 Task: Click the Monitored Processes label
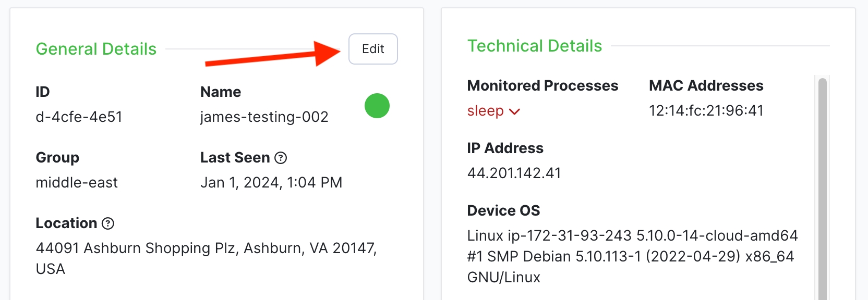coord(542,85)
